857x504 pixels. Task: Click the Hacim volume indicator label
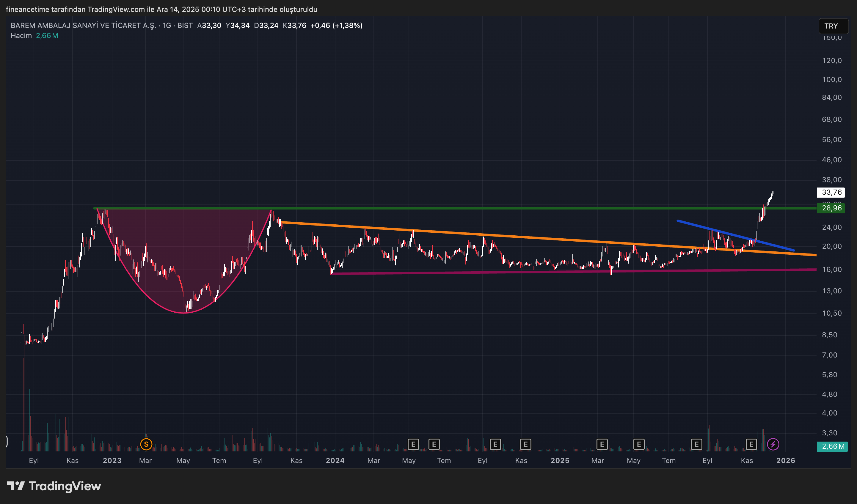pyautogui.click(x=21, y=36)
